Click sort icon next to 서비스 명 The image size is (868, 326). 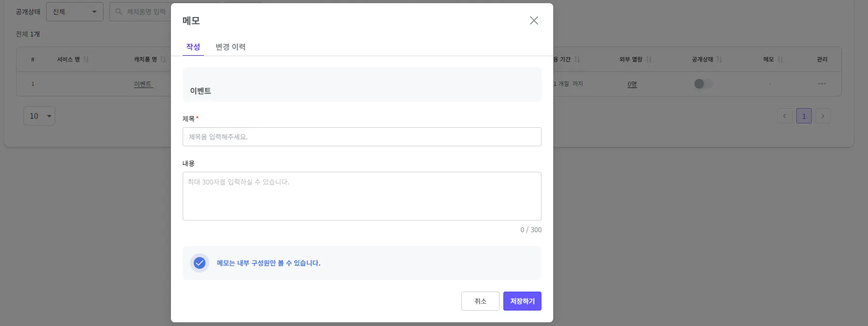pos(87,59)
